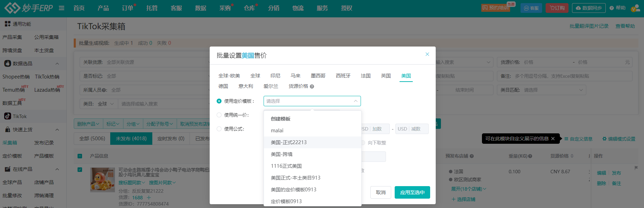This screenshot has width=644, height=208.
Task: Collapse the 在线产品 sidebar section
Action: (x=57, y=169)
